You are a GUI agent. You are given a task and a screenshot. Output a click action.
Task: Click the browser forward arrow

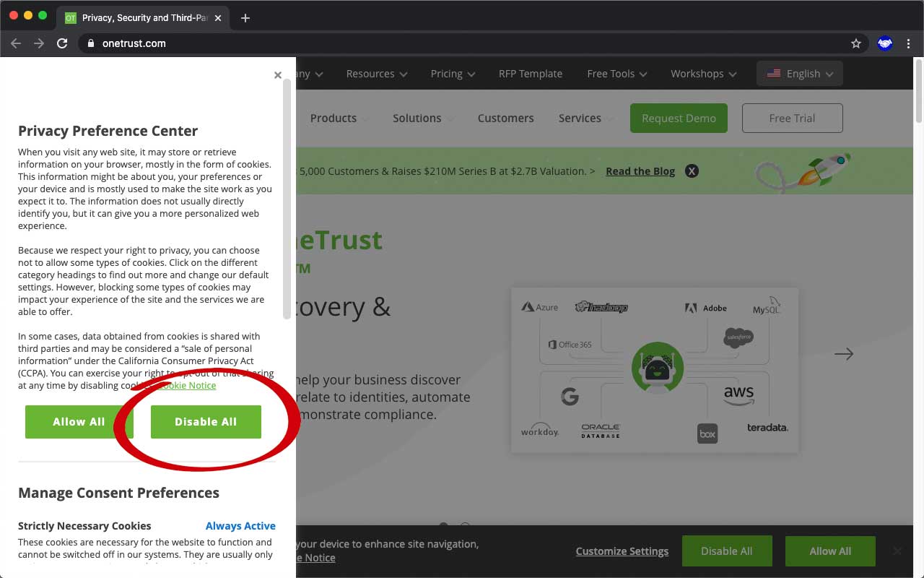39,43
